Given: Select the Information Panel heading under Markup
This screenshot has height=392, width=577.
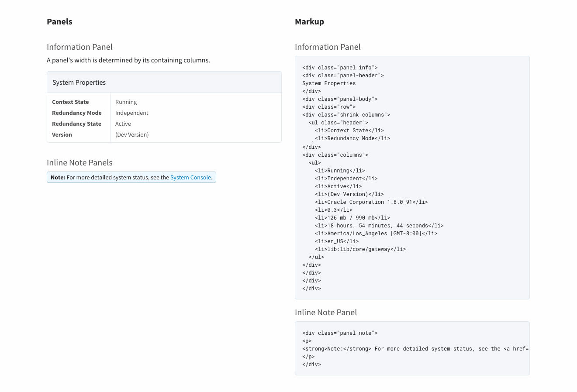Looking at the screenshot, I should point(328,47).
